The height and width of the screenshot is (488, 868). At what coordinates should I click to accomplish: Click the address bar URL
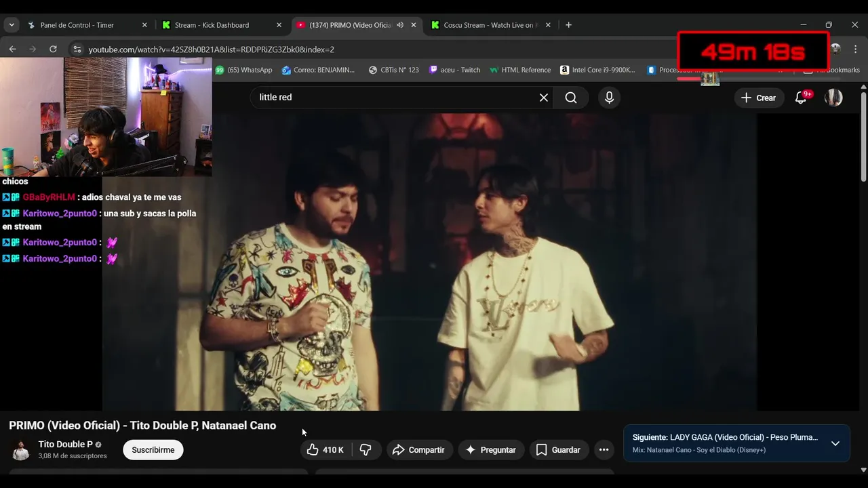point(211,49)
